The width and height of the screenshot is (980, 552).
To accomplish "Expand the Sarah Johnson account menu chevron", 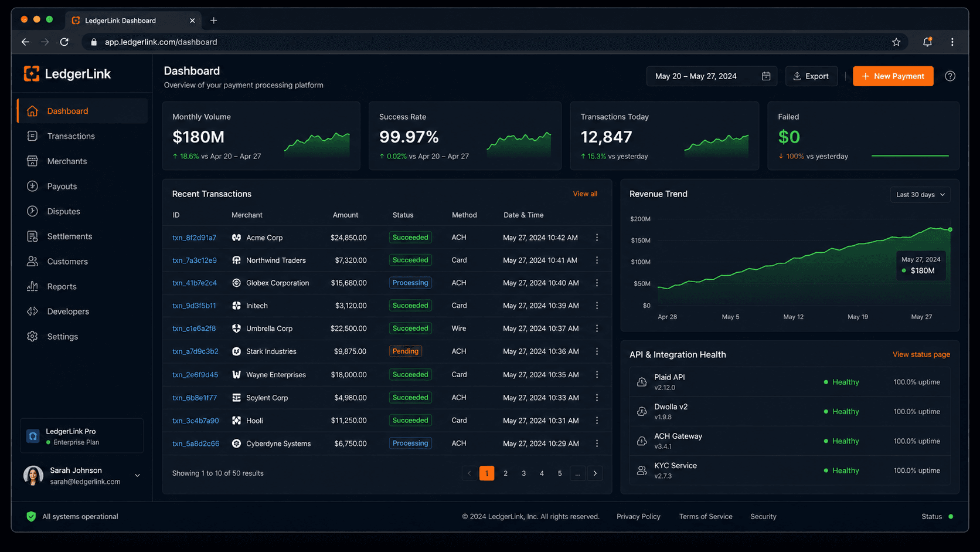I will pos(138,476).
